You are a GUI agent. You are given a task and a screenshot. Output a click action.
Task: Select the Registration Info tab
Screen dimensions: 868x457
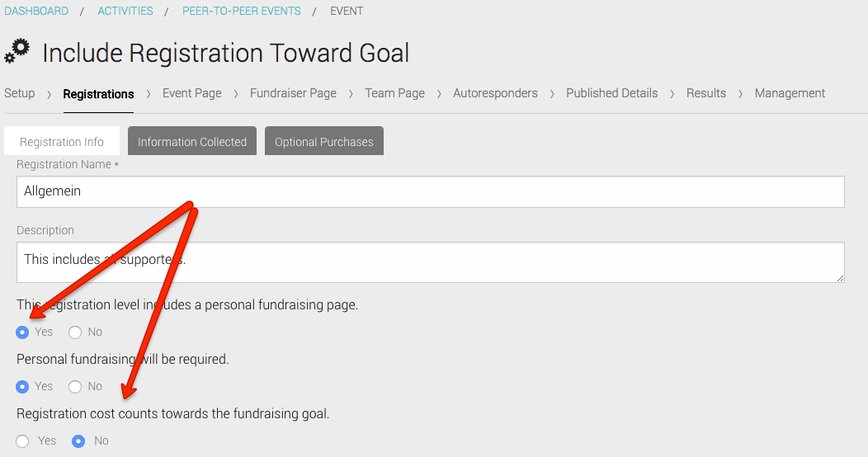tap(61, 141)
